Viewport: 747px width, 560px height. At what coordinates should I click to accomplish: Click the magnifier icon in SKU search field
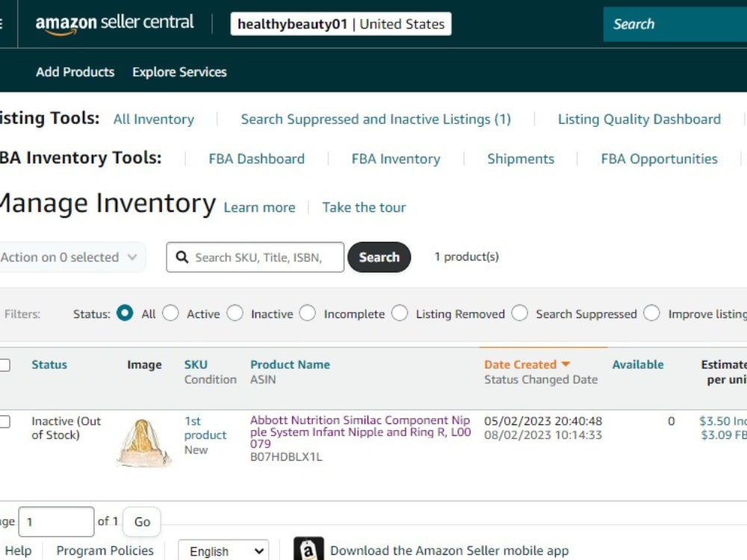tap(182, 257)
